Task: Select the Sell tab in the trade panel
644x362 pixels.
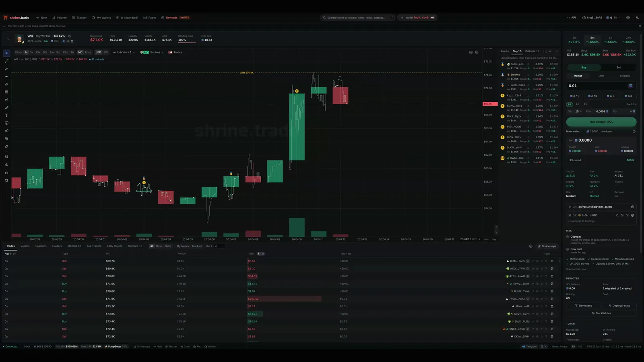Action: [619, 68]
